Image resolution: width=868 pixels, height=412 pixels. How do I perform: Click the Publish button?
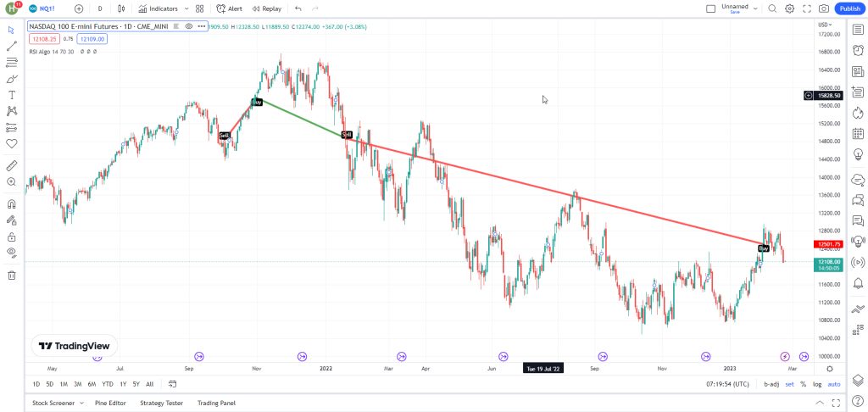[x=849, y=8]
